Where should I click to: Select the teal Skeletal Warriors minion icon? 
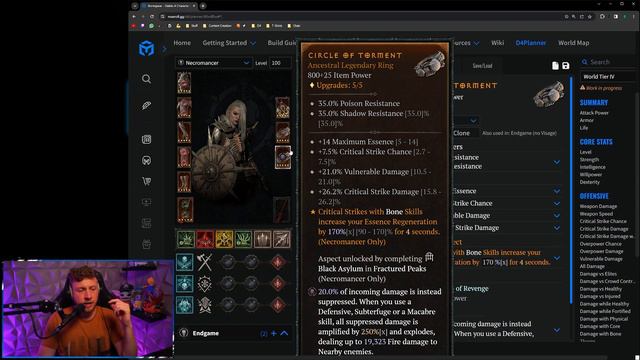tap(184, 262)
